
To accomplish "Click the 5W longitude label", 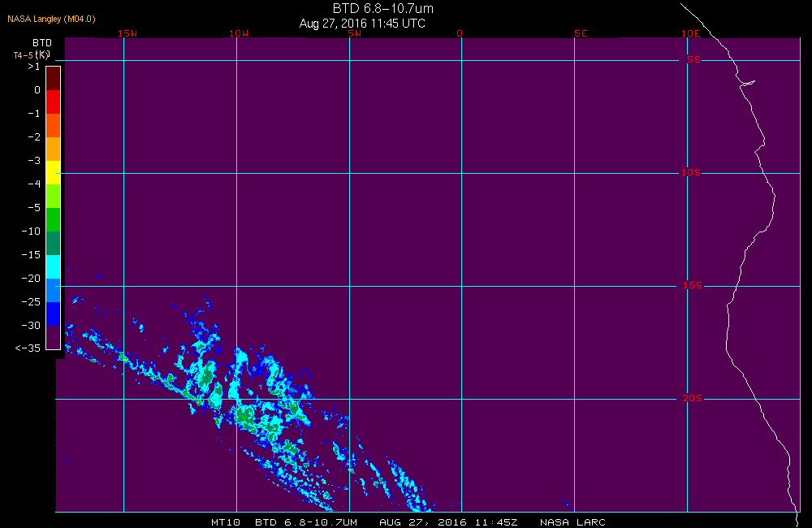I will 354,33.
